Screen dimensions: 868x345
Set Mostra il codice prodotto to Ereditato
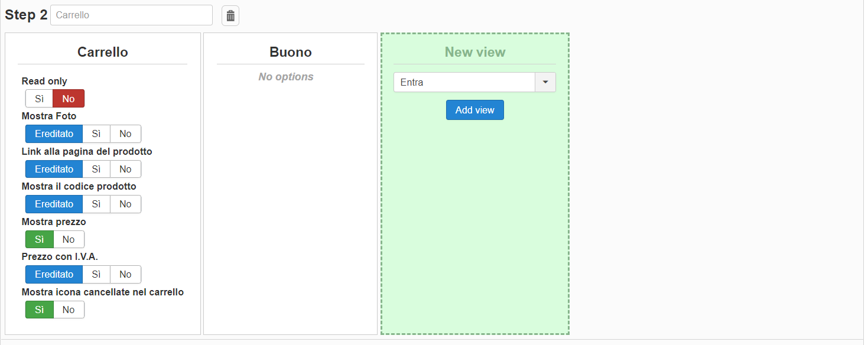click(54, 204)
